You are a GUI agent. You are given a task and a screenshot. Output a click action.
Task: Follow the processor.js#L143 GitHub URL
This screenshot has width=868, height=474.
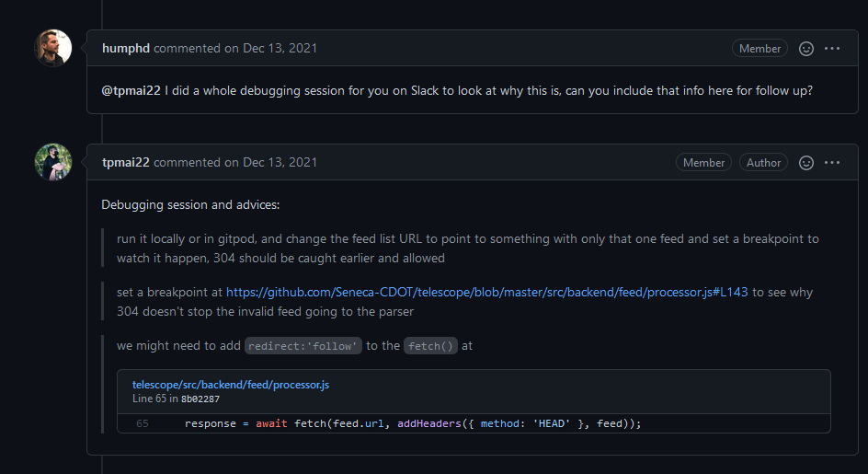click(x=487, y=292)
